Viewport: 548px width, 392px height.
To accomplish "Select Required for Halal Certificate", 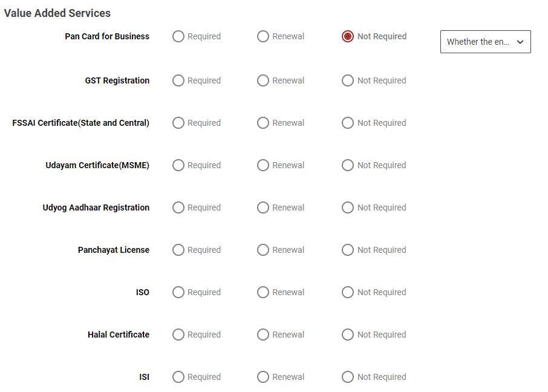I will point(178,335).
